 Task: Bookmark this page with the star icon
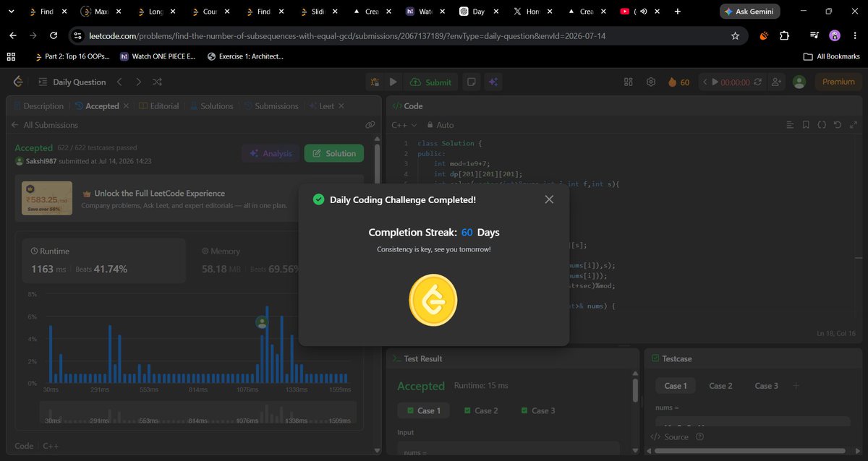735,35
